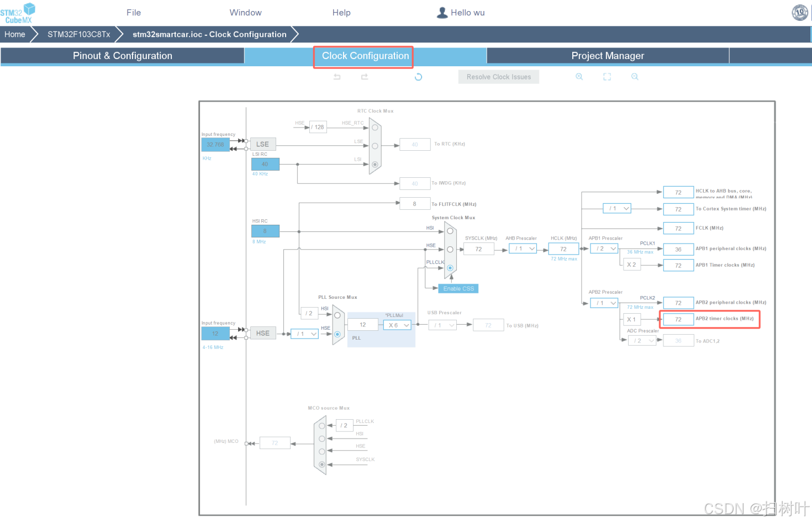
Task: Click the APB2 timer clocks (MHz) label
Action: tap(725, 319)
